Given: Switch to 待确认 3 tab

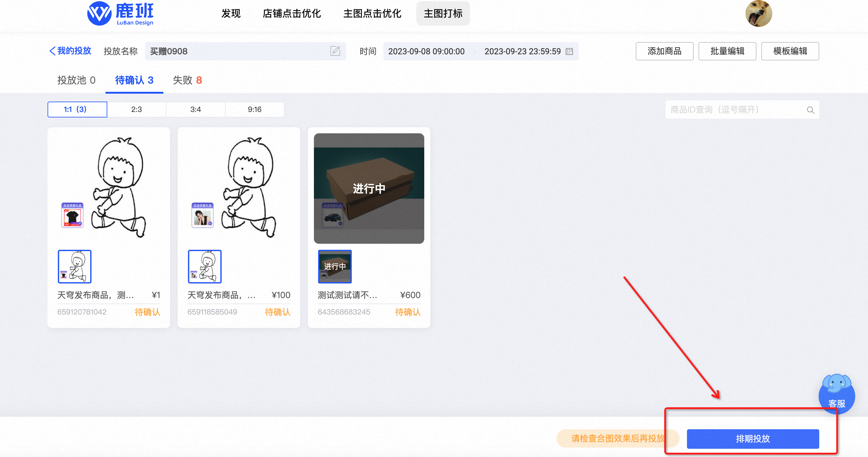Looking at the screenshot, I should point(134,80).
